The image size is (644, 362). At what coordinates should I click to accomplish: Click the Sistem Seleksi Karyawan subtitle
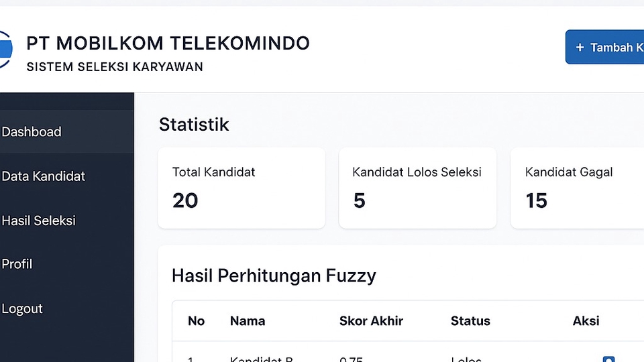click(115, 67)
